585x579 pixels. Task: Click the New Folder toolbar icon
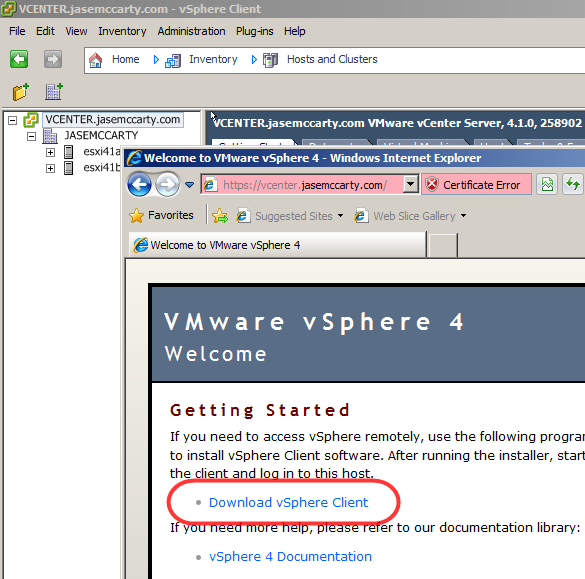click(x=21, y=92)
